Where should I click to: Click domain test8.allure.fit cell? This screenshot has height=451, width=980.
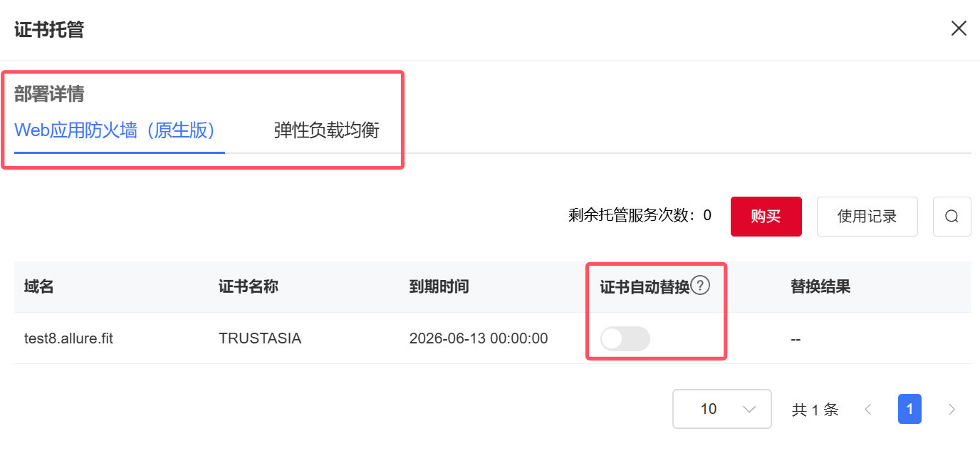[68, 338]
